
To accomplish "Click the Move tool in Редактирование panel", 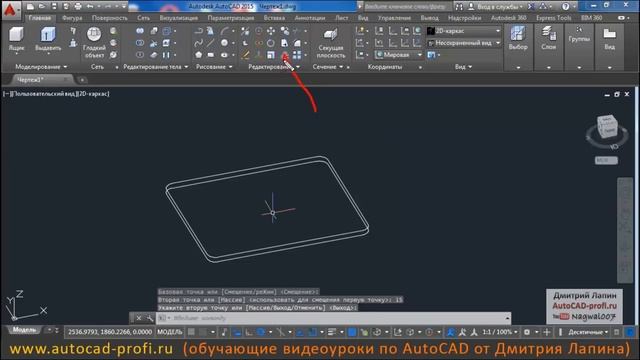I will coord(271,31).
